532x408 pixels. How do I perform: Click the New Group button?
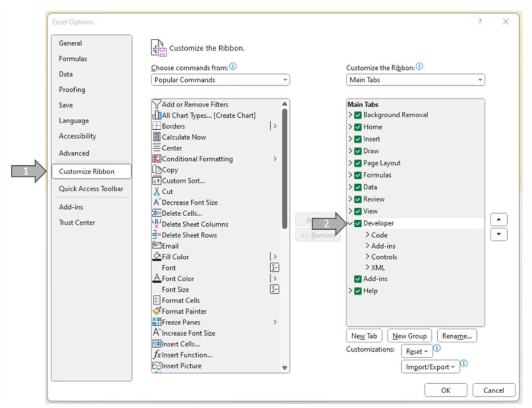pyautogui.click(x=409, y=336)
